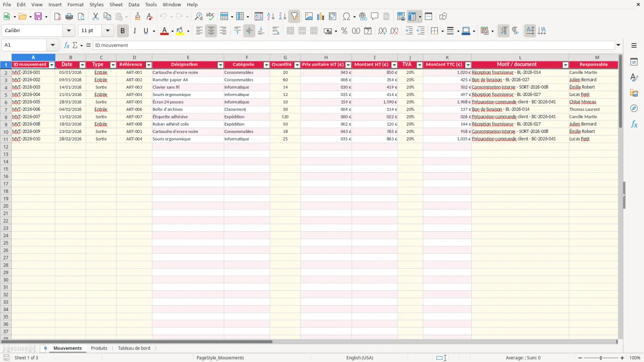Adjust the zoom slider in status bar

601,358
